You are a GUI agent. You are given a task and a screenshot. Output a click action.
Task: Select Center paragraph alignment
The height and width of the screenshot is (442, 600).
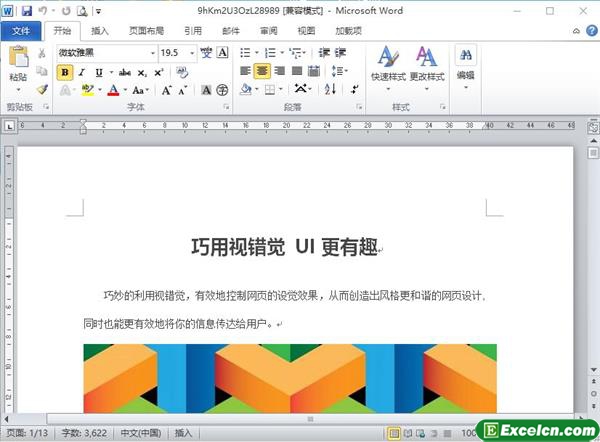[x=262, y=71]
